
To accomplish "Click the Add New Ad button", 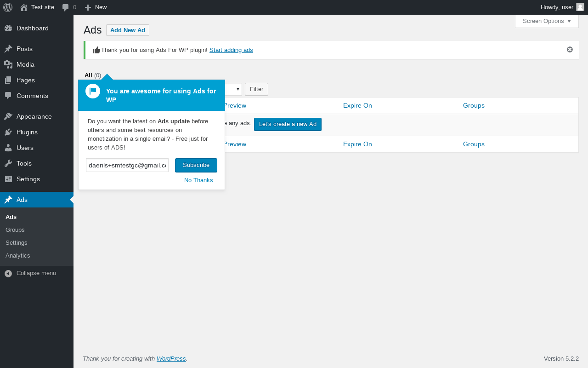I will [128, 30].
